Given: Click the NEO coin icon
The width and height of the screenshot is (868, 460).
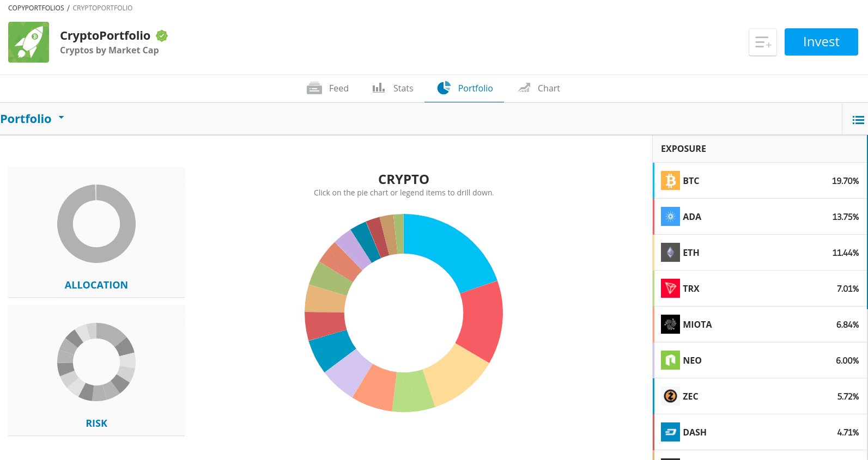Looking at the screenshot, I should click(670, 360).
